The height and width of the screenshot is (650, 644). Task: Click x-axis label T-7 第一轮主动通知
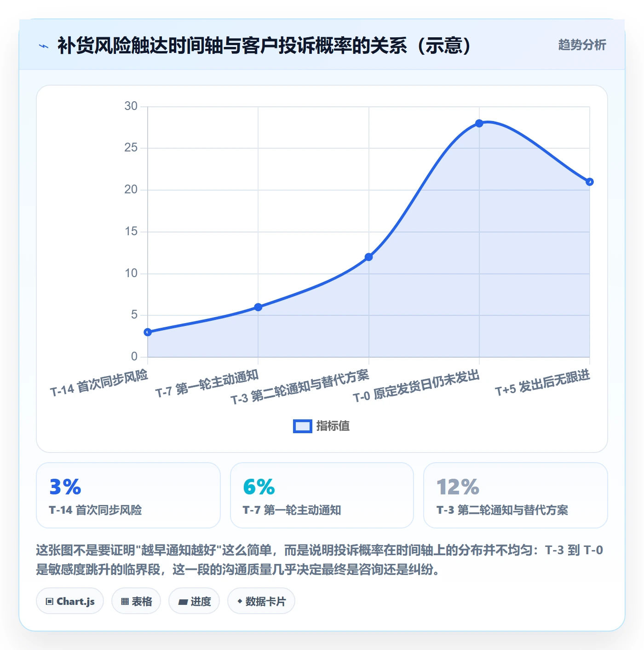(207, 383)
